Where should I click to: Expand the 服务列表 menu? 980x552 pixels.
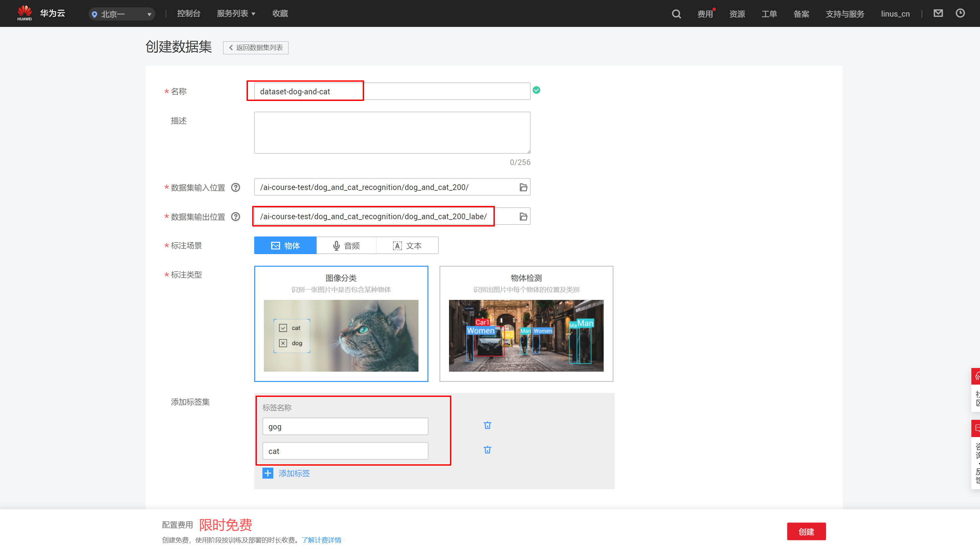[x=236, y=14]
